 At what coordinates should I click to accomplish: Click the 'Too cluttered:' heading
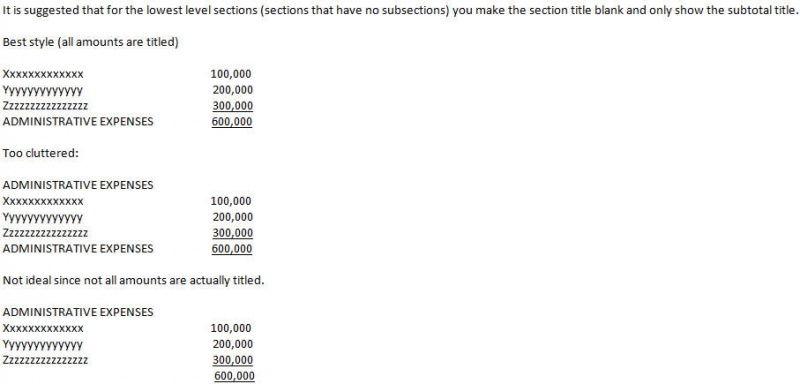point(41,153)
